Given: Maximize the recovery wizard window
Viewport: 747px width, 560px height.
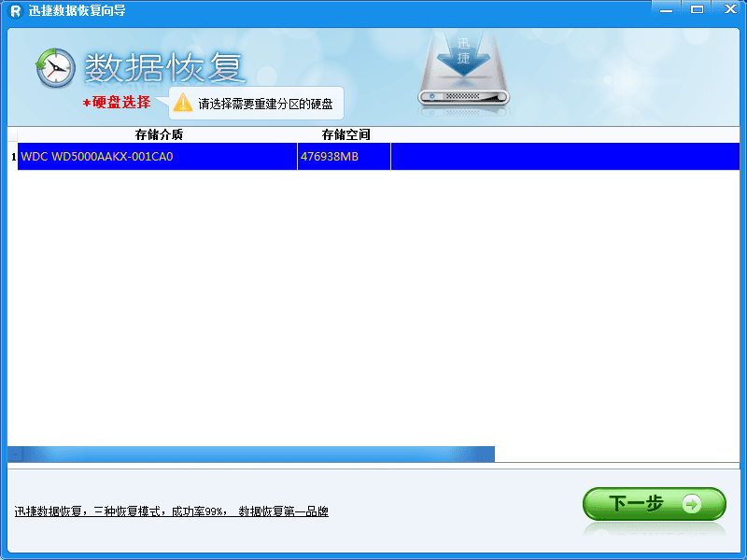Looking at the screenshot, I should pyautogui.click(x=697, y=8).
